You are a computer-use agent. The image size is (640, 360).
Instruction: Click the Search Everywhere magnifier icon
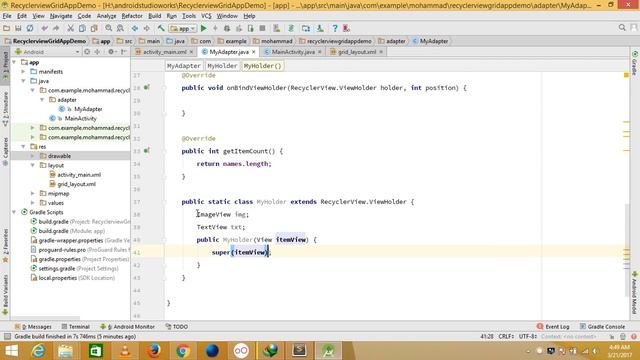622,27
